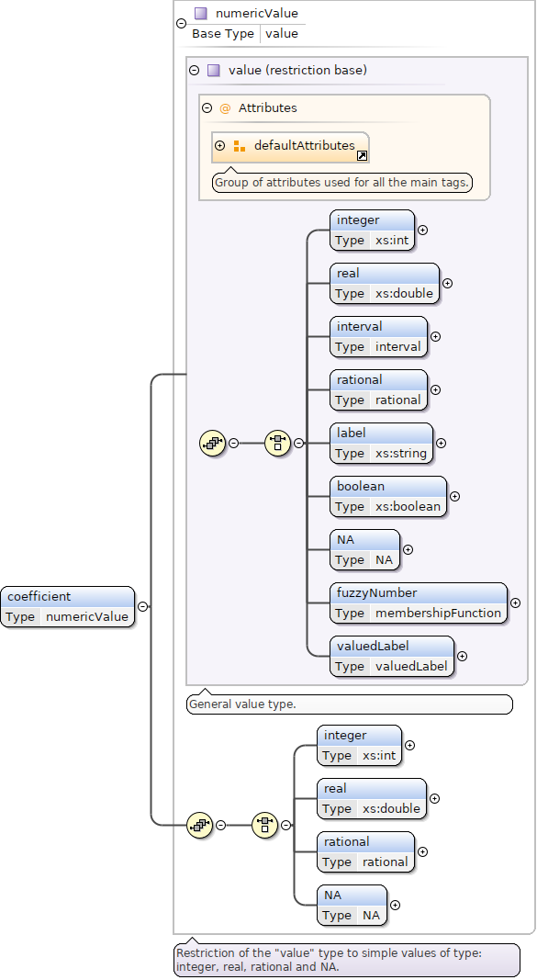Select the lower sequence compositor icon
The width and height of the screenshot is (537, 980).
[200, 825]
